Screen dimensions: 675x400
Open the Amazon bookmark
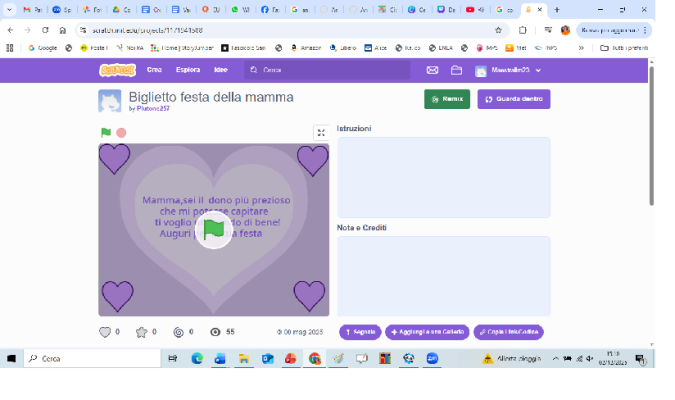point(306,48)
